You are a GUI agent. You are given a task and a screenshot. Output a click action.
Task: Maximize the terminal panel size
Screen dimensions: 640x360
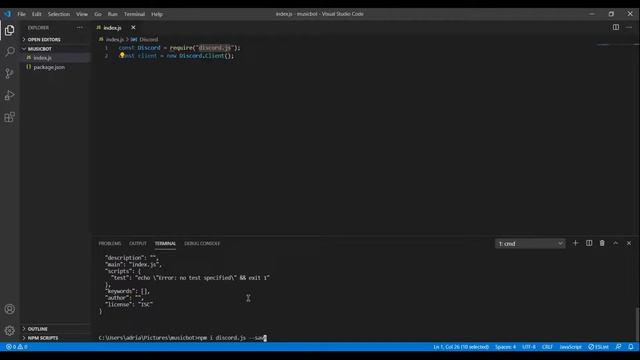coord(616,243)
